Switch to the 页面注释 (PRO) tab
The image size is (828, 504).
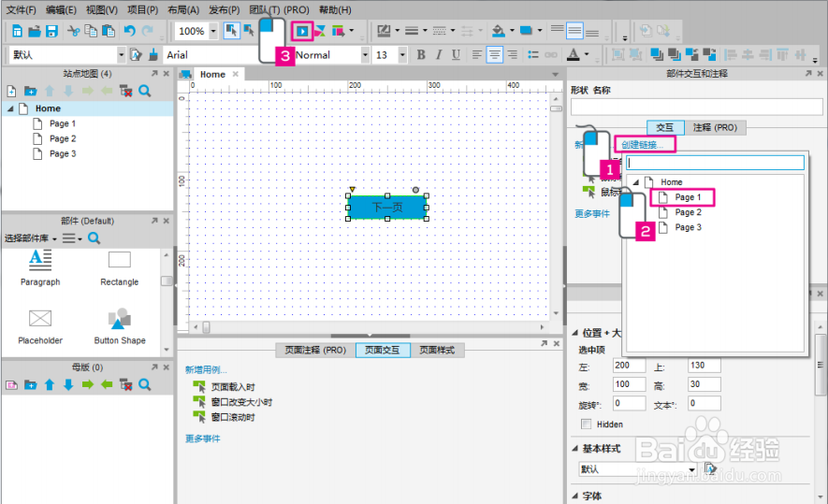(x=315, y=351)
